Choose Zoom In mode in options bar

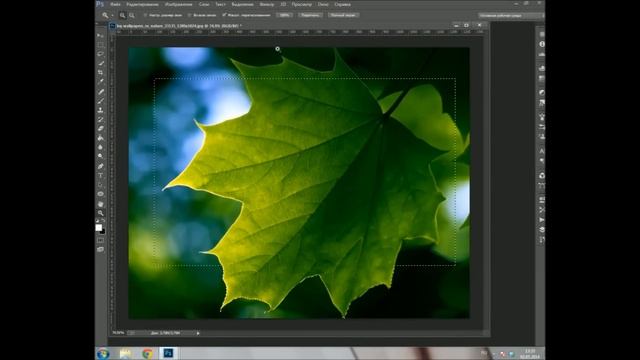coord(122,15)
